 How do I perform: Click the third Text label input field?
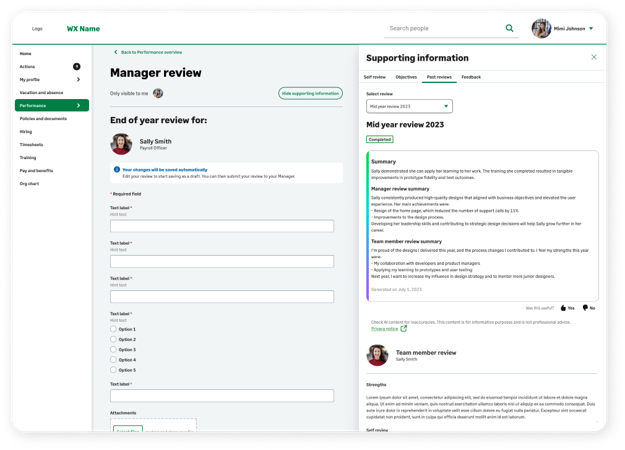[x=222, y=297]
